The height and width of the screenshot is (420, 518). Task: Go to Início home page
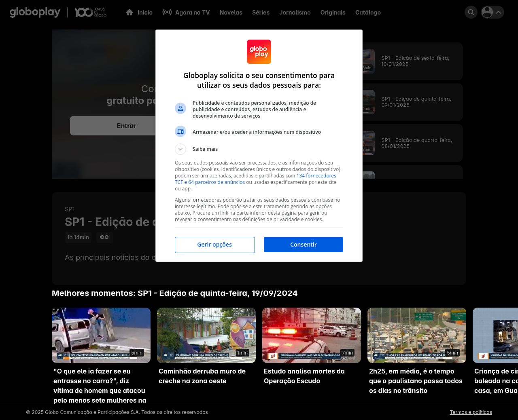[x=139, y=13]
